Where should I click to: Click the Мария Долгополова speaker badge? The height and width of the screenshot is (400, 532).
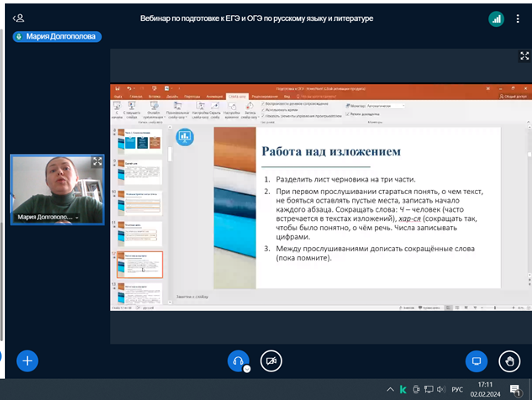point(57,37)
